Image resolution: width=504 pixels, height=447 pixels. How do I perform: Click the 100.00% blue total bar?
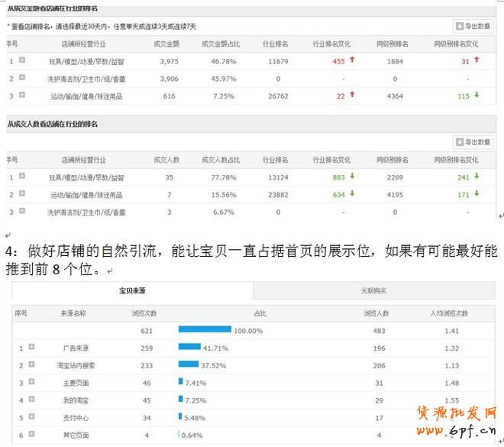[x=205, y=330]
